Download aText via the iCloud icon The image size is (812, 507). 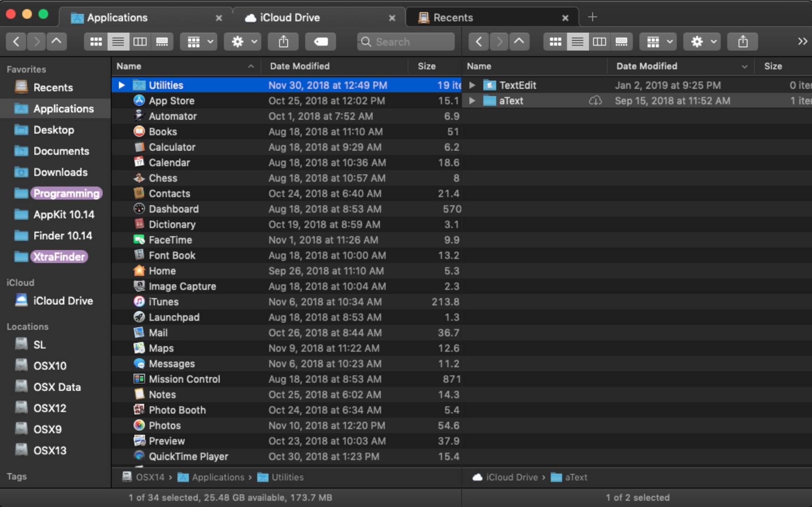tap(595, 101)
